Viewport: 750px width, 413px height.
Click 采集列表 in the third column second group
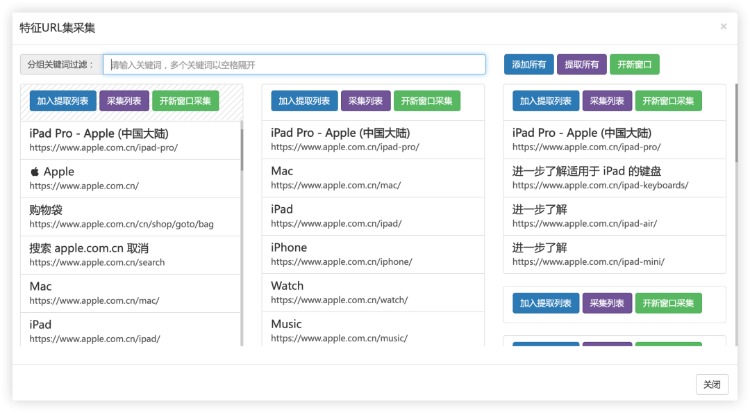click(607, 304)
